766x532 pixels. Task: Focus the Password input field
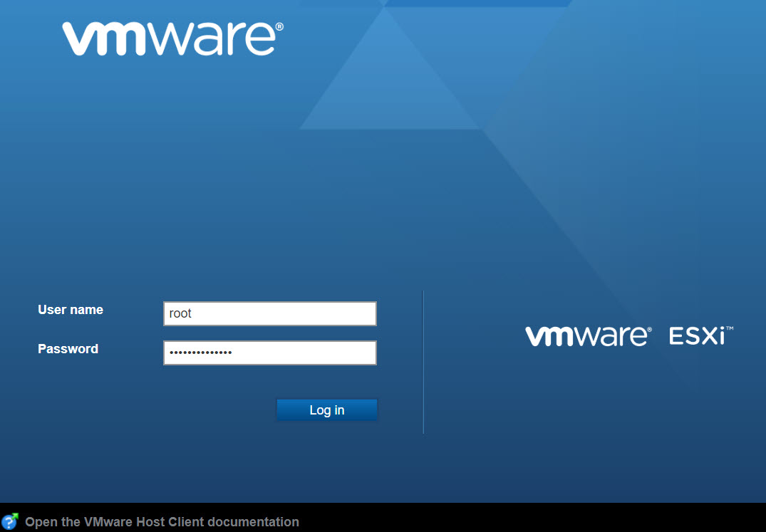269,353
